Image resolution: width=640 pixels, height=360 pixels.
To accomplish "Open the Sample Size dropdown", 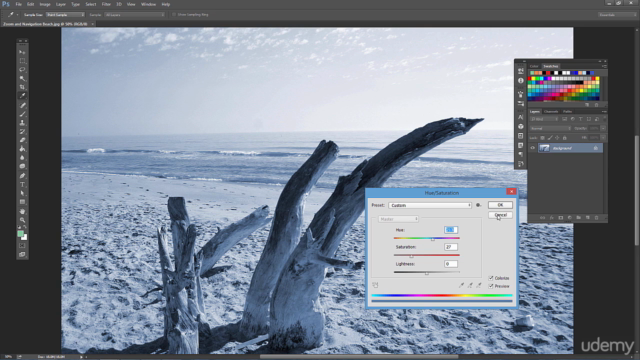I will click(x=65, y=15).
